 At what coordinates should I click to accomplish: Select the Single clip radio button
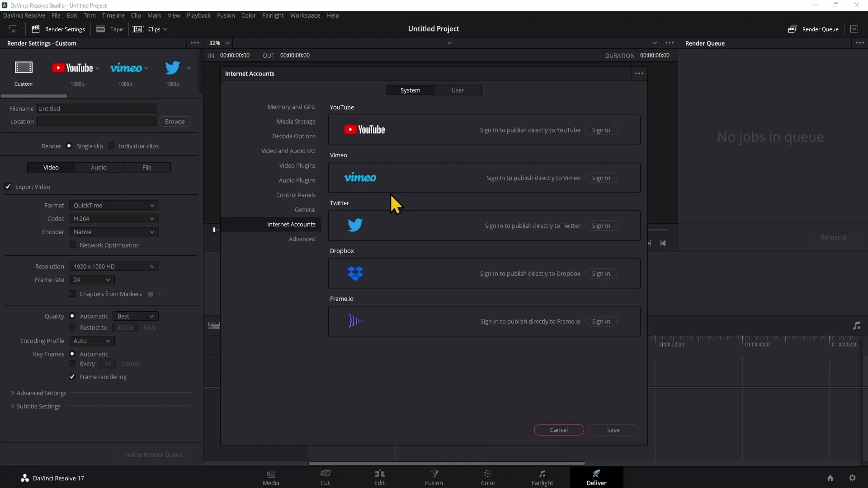[69, 146]
